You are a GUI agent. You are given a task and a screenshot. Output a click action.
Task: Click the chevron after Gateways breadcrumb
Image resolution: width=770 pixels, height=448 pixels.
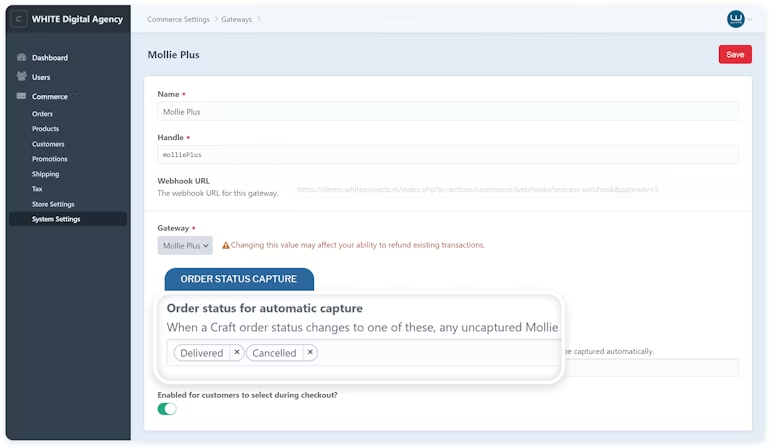click(x=260, y=19)
